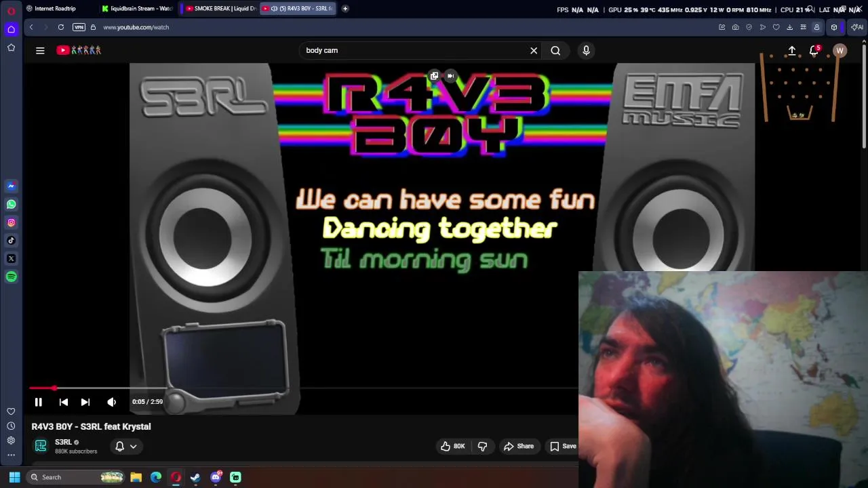This screenshot has height=488, width=868.
Task: Open the downloads toolbar icon
Action: click(x=789, y=27)
